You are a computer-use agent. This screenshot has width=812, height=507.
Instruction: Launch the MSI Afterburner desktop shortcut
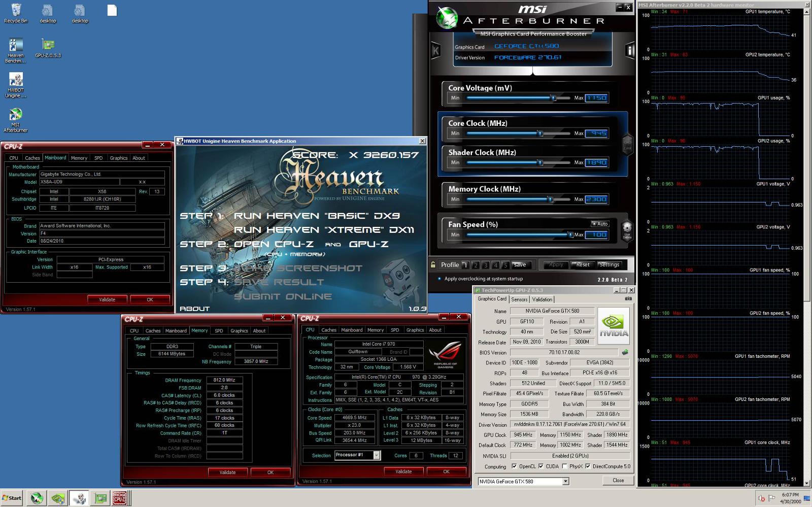click(16, 120)
